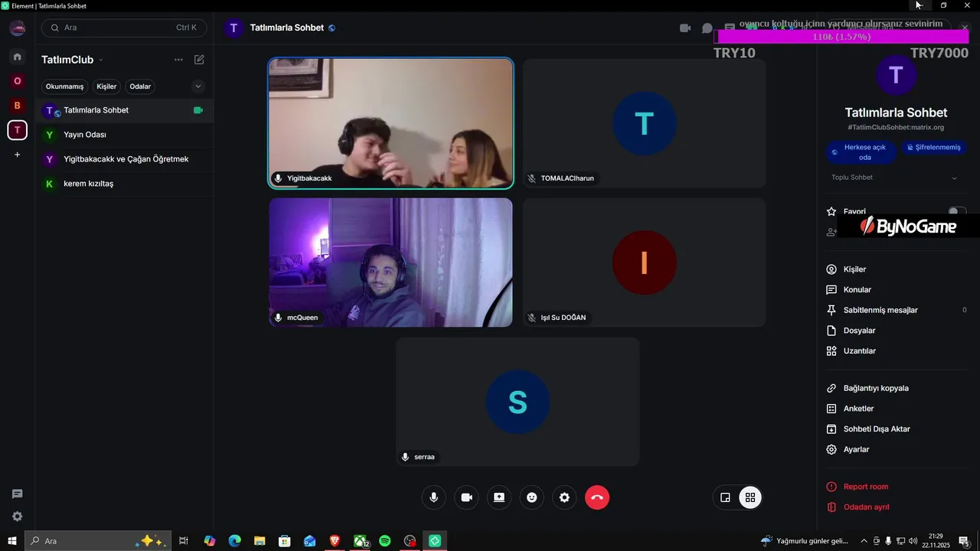Viewport: 980px width, 551px height.
Task: Open the O space in sidebar
Action: 17,81
